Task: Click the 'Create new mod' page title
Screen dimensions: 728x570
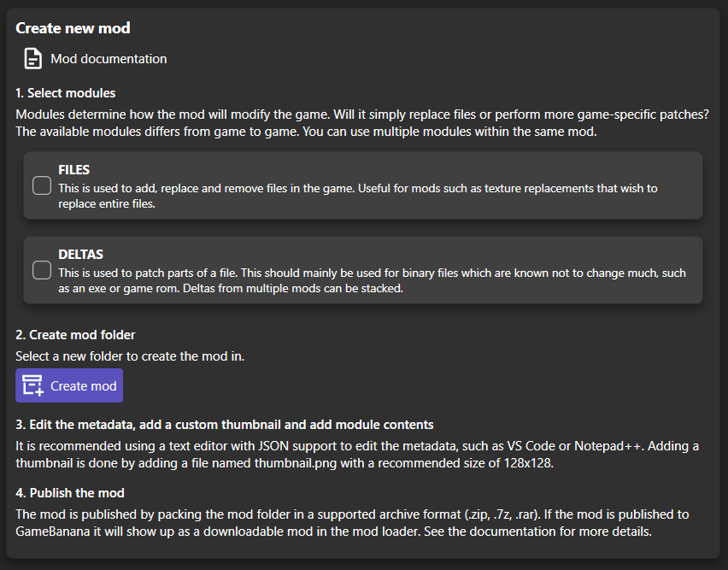Action: 73,28
